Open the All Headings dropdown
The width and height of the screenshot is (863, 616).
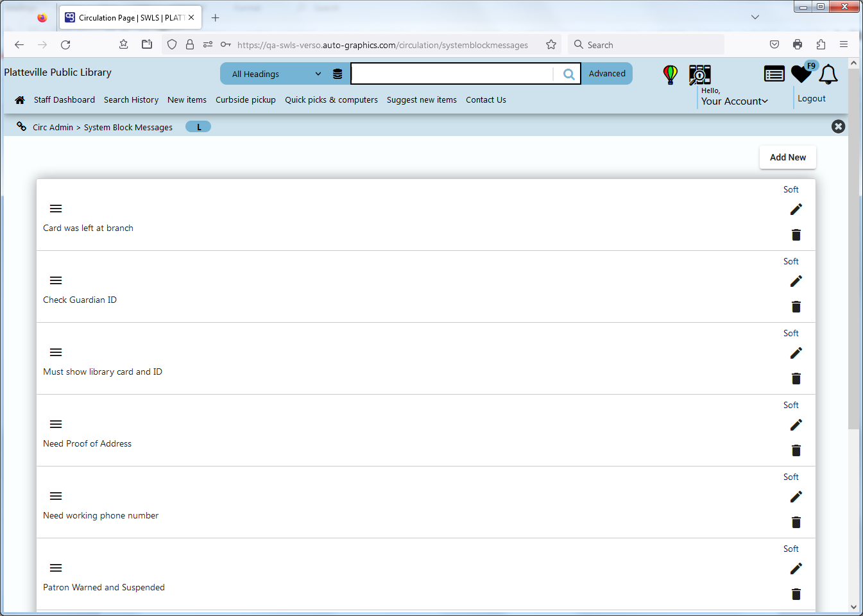(x=276, y=74)
